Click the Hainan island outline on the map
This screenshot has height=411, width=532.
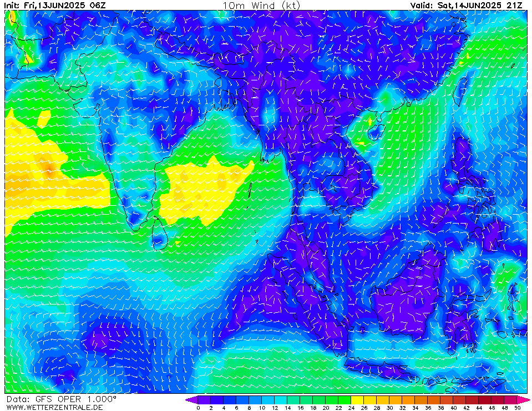(376, 132)
